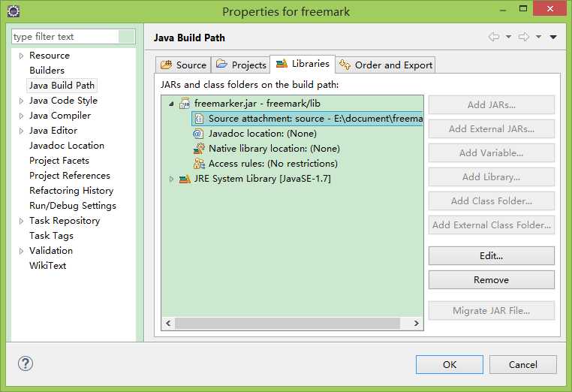Select Run/Debug Settings in the tree
Screen dimensions: 572x392
73,206
